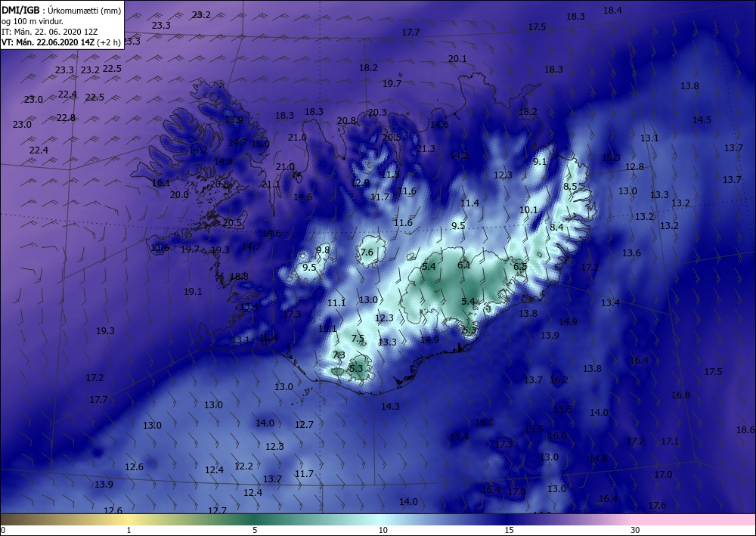Click the map value 14.2
The image size is (756, 536).
click(x=198, y=150)
